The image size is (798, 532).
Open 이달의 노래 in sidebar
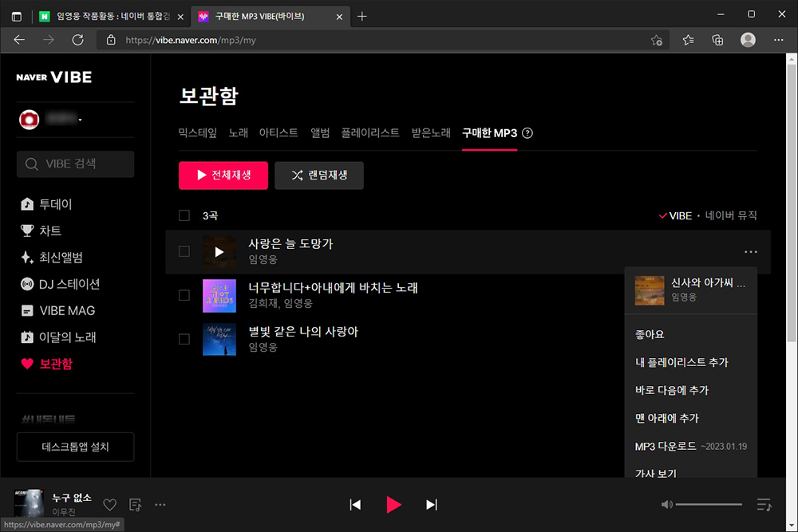coord(57,337)
